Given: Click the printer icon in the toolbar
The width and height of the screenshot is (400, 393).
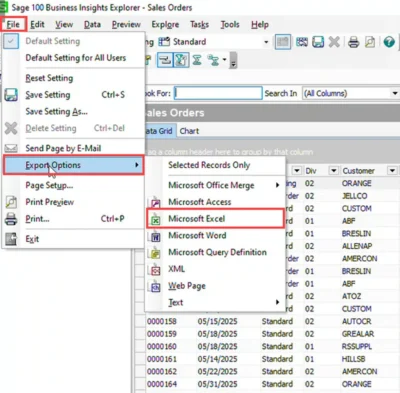Looking at the screenshot, I should (x=354, y=42).
